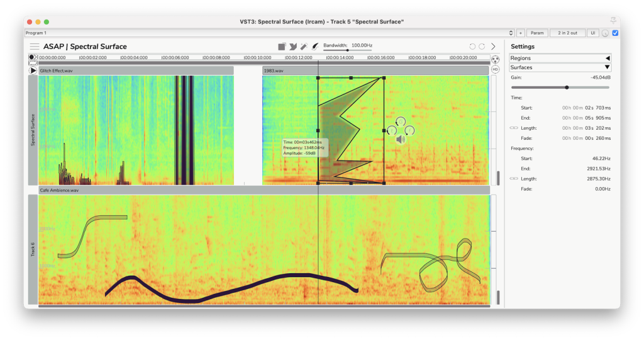Click the UI button in header

[x=592, y=33]
